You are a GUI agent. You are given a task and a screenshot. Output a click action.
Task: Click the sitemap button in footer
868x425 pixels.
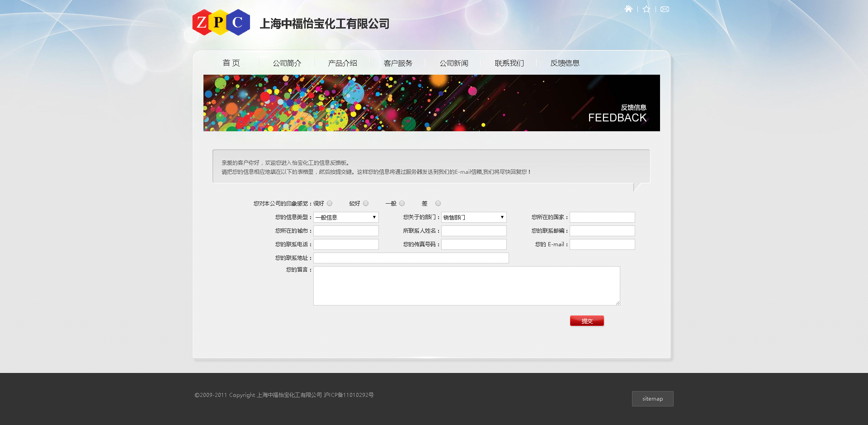[x=652, y=399]
